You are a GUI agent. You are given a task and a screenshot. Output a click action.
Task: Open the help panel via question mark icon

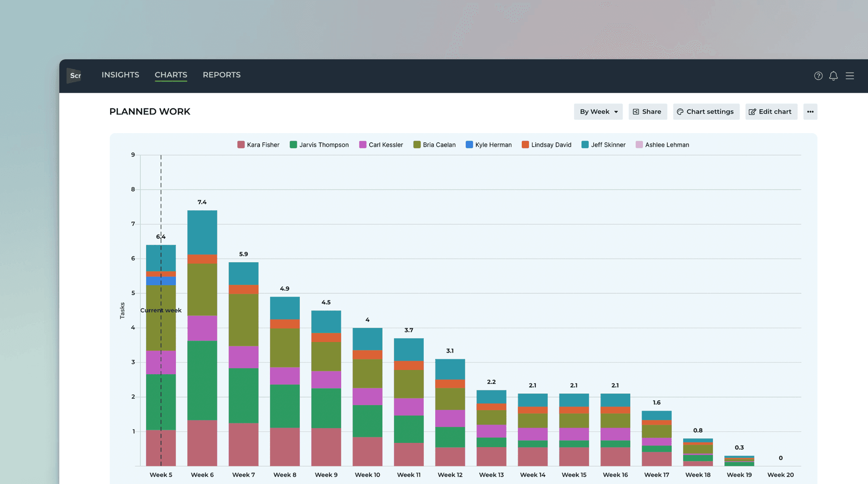tap(818, 76)
